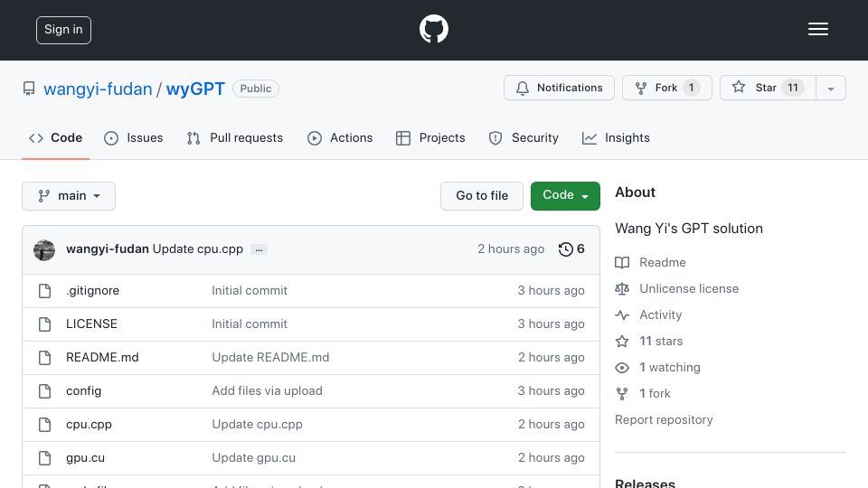Click the eye icon beside 1 watching
The width and height of the screenshot is (868, 488).
click(x=622, y=368)
